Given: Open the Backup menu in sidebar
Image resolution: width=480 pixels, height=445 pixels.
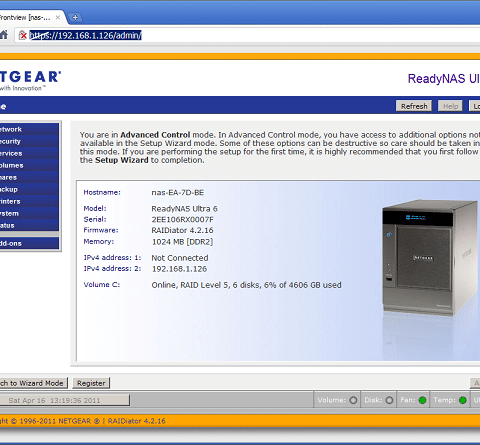Looking at the screenshot, I should (x=29, y=189).
